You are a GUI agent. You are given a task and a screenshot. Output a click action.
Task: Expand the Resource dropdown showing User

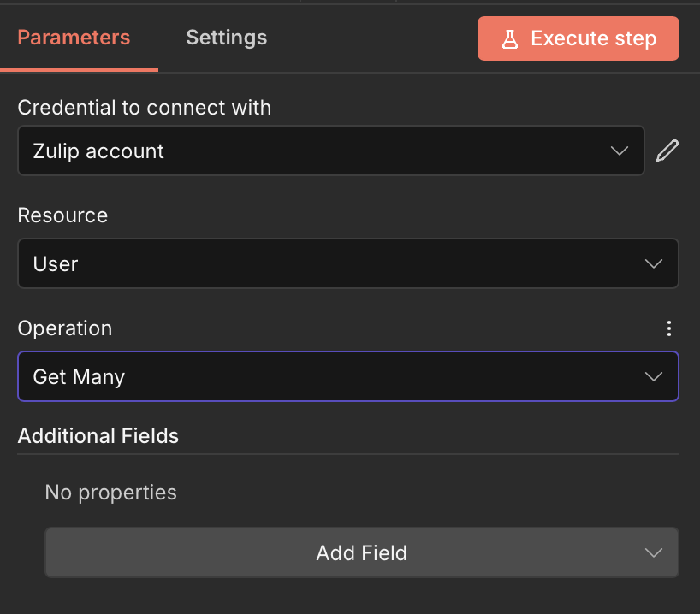point(348,263)
